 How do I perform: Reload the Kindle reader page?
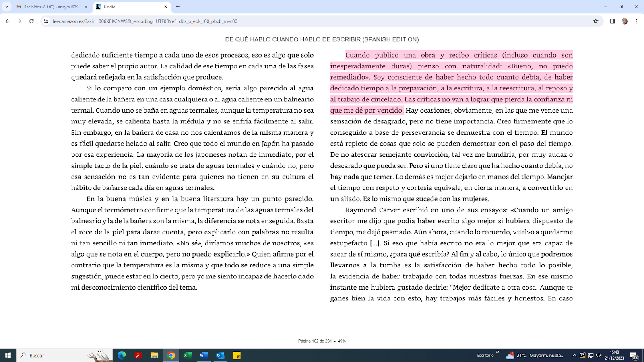[x=31, y=21]
